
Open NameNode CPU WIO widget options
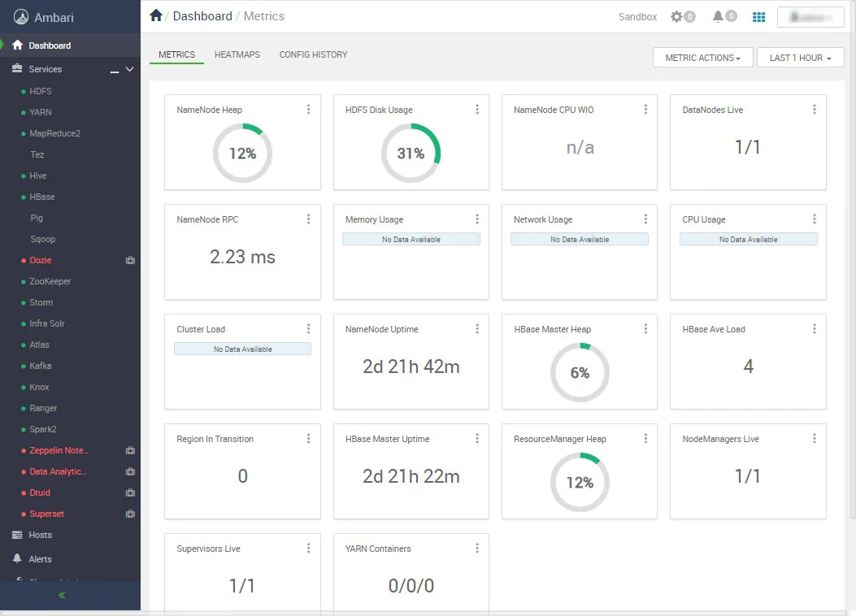coord(645,109)
